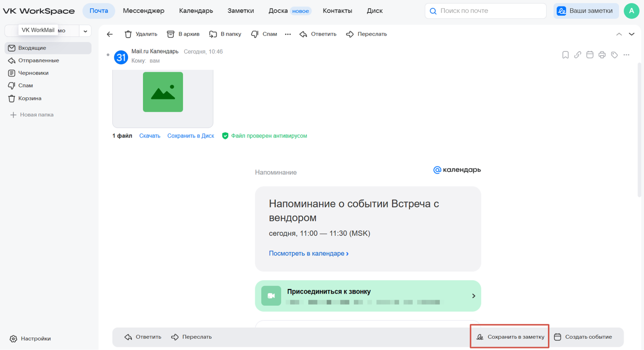The width and height of the screenshot is (644, 350).
Task: Click the copy link chain icon
Action: pyautogui.click(x=577, y=55)
